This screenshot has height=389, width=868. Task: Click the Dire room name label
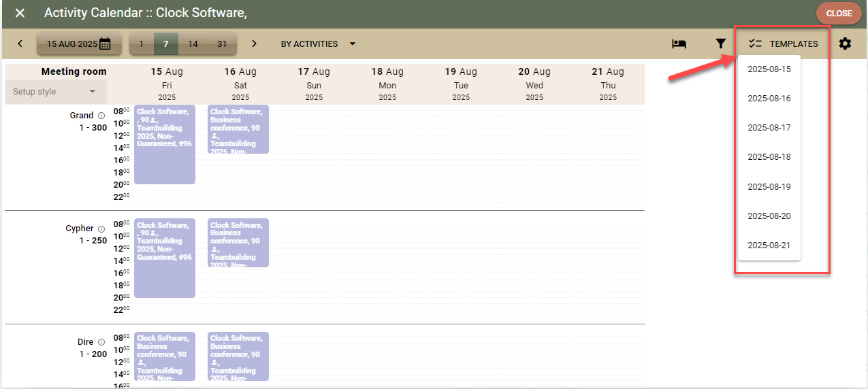[85, 342]
